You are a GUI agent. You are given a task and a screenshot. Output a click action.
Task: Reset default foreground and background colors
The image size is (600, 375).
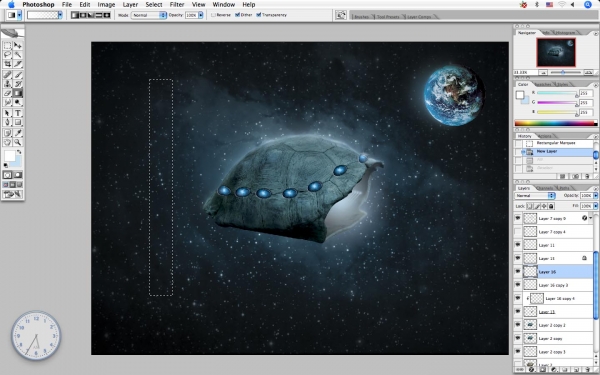tap(5, 165)
